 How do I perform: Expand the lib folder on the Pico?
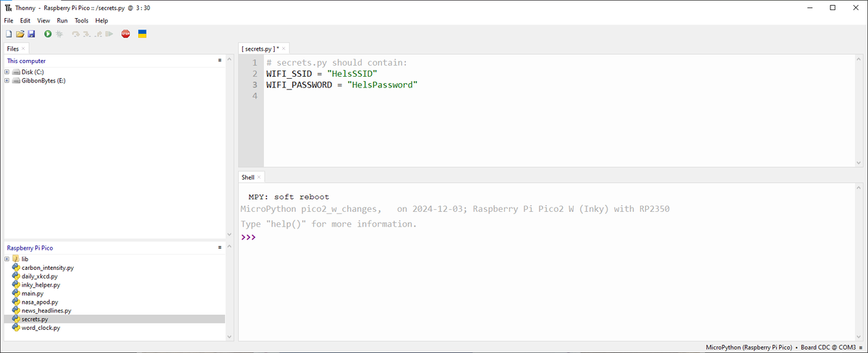7,259
